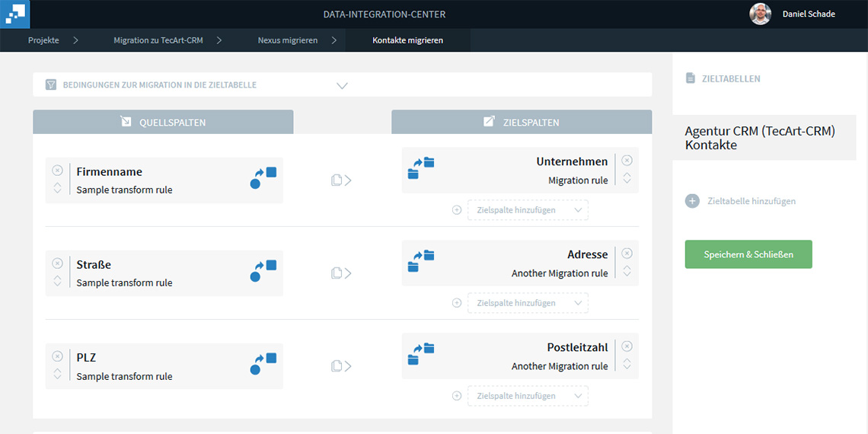Image resolution: width=868 pixels, height=434 pixels.
Task: Open Zielspalte hinzufügen dropdown under Postleitzahl
Action: pos(527,396)
